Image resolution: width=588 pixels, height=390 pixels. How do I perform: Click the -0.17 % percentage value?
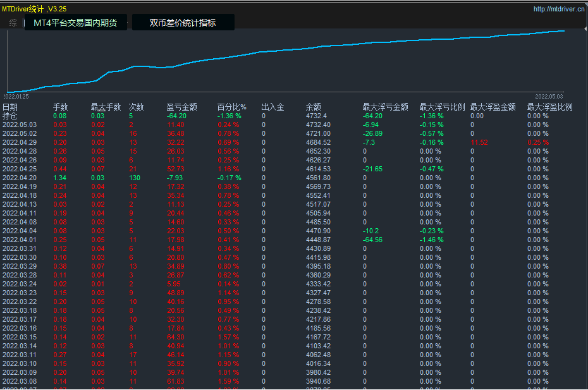(230, 178)
